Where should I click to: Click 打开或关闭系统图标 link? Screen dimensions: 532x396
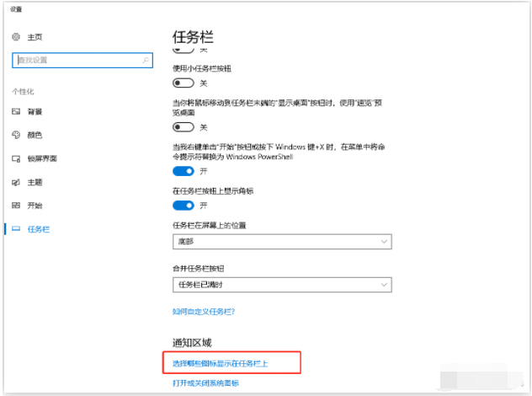(205, 383)
